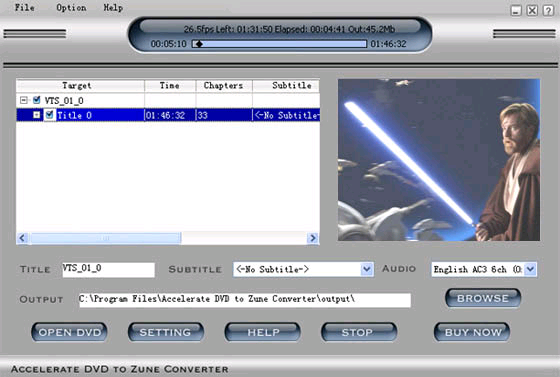The height and width of the screenshot is (377, 560).
Task: Click the horizontal scrollbar thumb
Action: [x=105, y=238]
